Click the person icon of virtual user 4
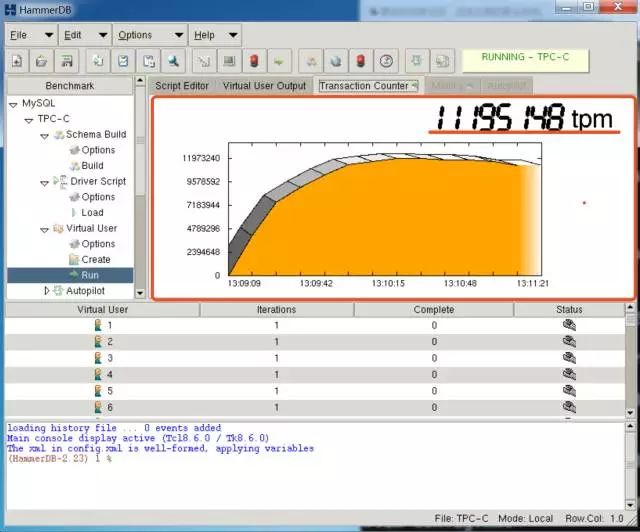The image size is (640, 532). click(98, 374)
